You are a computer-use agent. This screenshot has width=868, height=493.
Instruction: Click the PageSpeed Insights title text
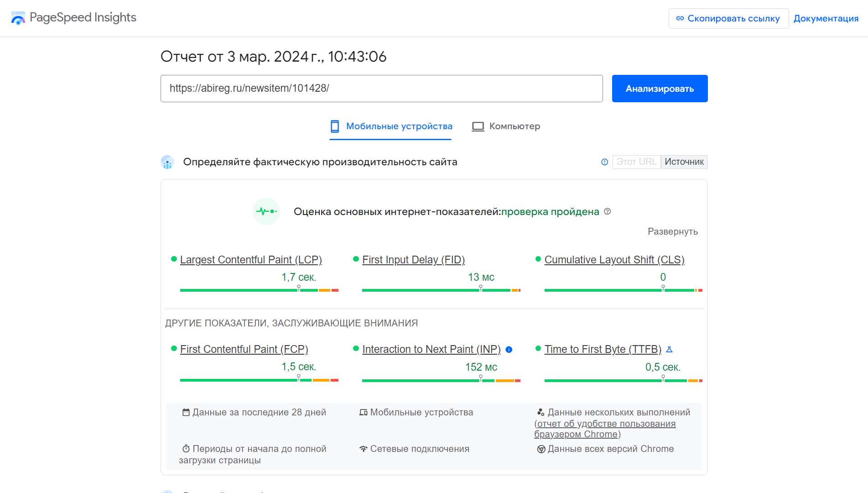pyautogui.click(x=83, y=18)
